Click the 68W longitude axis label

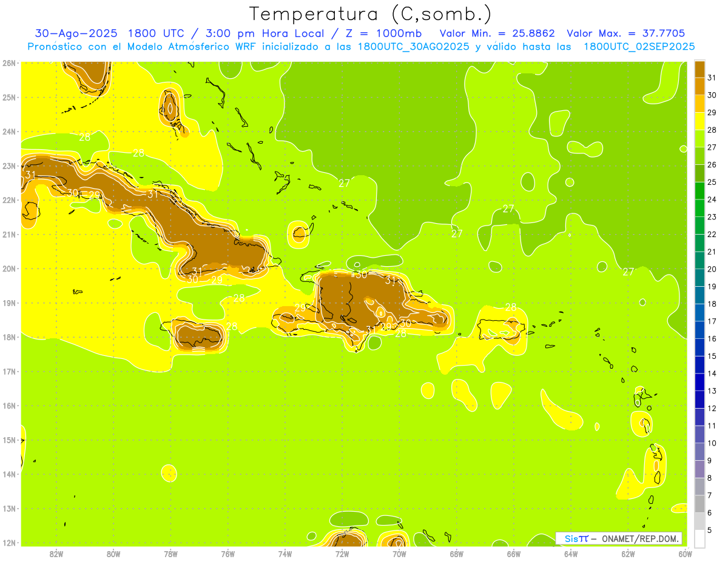[457, 554]
